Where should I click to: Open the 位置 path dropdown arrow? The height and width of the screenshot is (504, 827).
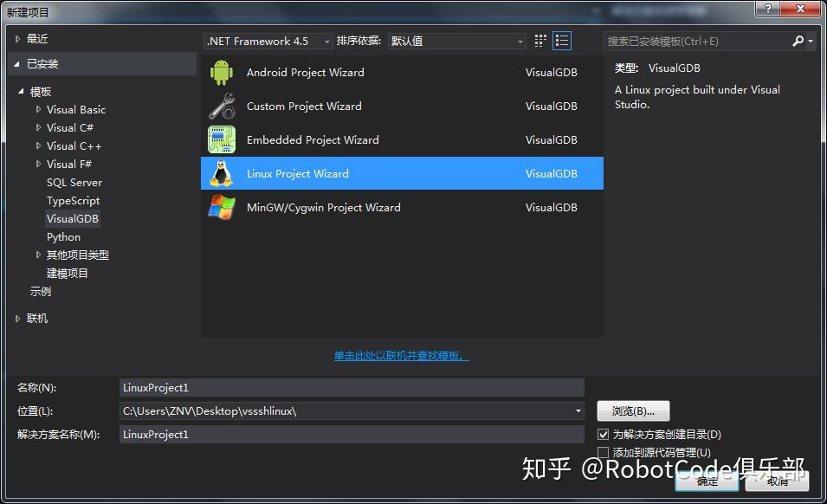578,410
